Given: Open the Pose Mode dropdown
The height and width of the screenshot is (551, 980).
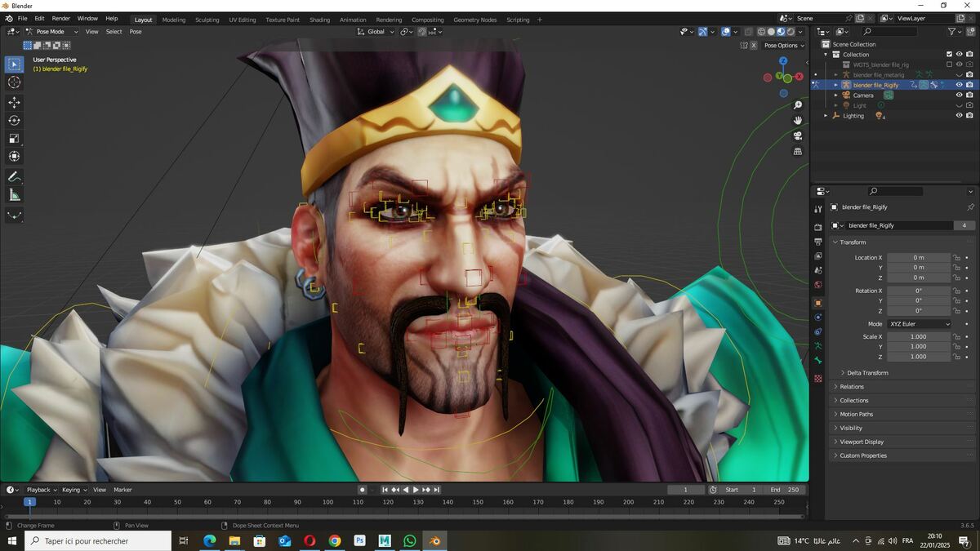Looking at the screenshot, I should coord(51,32).
